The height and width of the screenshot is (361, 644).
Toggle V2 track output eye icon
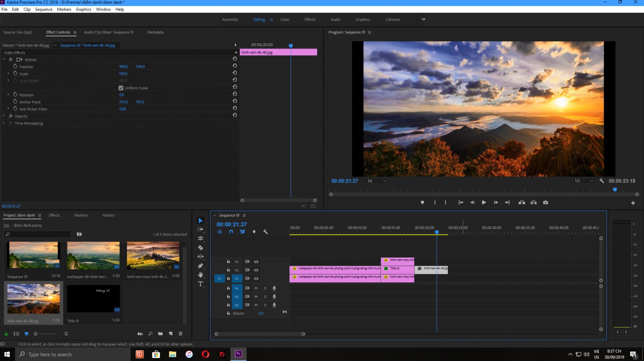[256, 270]
